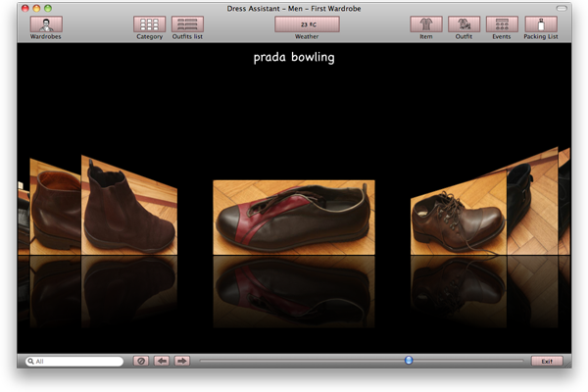This screenshot has width=588, height=392.
Task: Click the Item shirt icon
Action: pos(425,24)
